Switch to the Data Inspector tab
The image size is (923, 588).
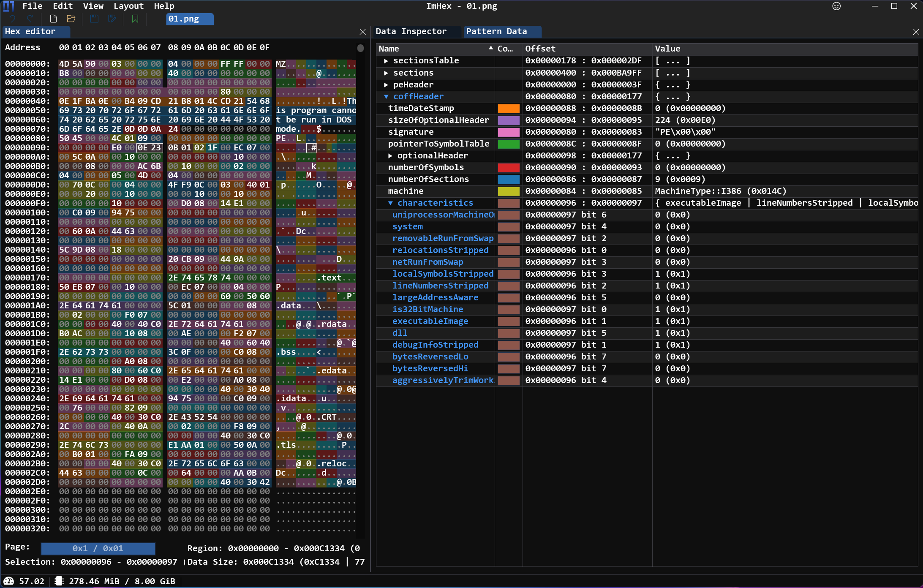[x=411, y=31]
